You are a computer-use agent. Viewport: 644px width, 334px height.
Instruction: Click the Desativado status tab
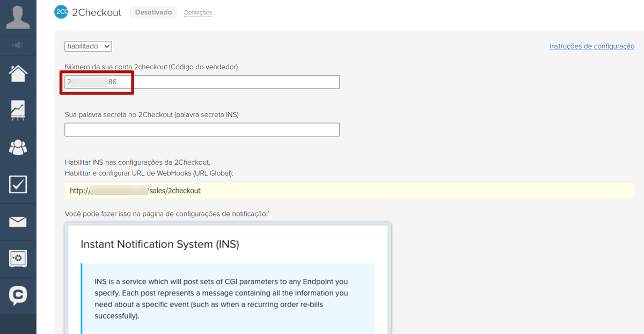coord(153,12)
